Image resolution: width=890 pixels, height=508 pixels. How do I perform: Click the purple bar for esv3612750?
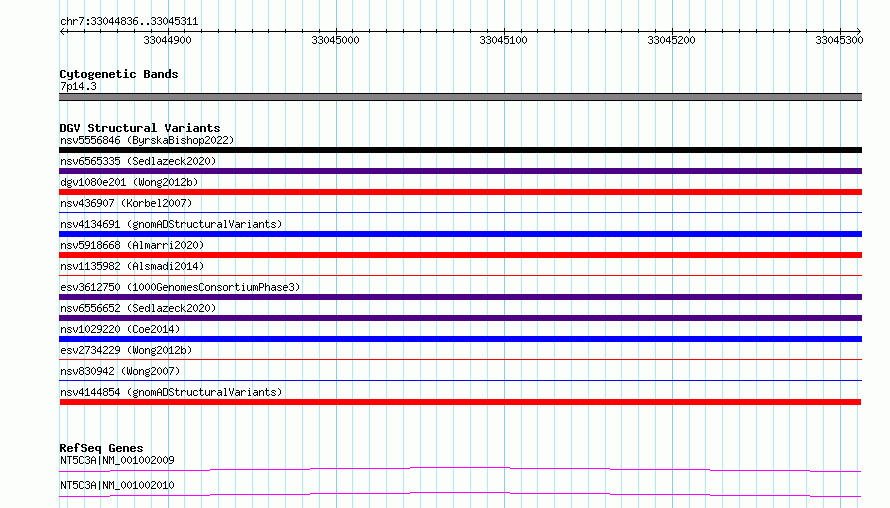click(460, 297)
